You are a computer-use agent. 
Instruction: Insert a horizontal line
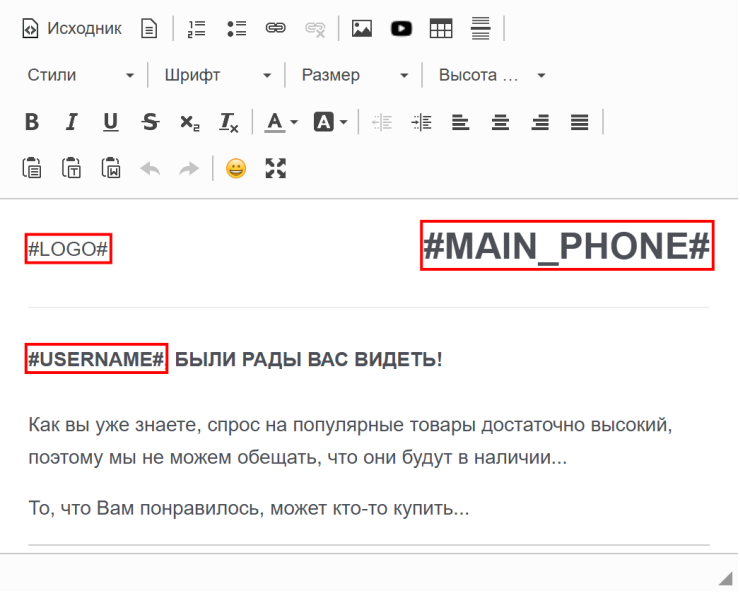pyautogui.click(x=480, y=28)
